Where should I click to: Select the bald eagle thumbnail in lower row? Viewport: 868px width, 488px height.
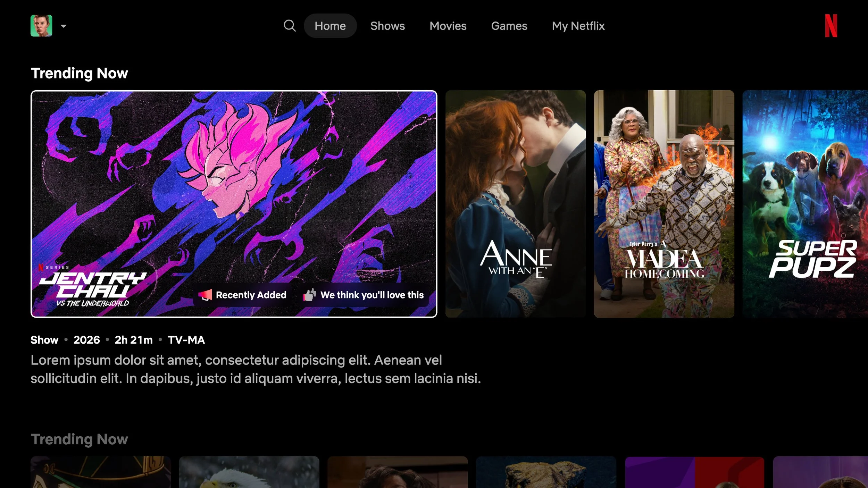click(x=249, y=472)
